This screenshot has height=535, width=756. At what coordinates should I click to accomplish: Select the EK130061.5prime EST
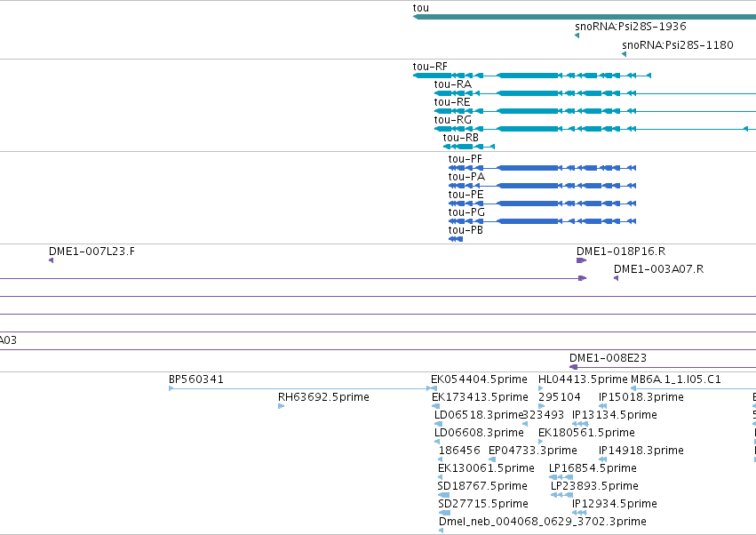point(441,477)
